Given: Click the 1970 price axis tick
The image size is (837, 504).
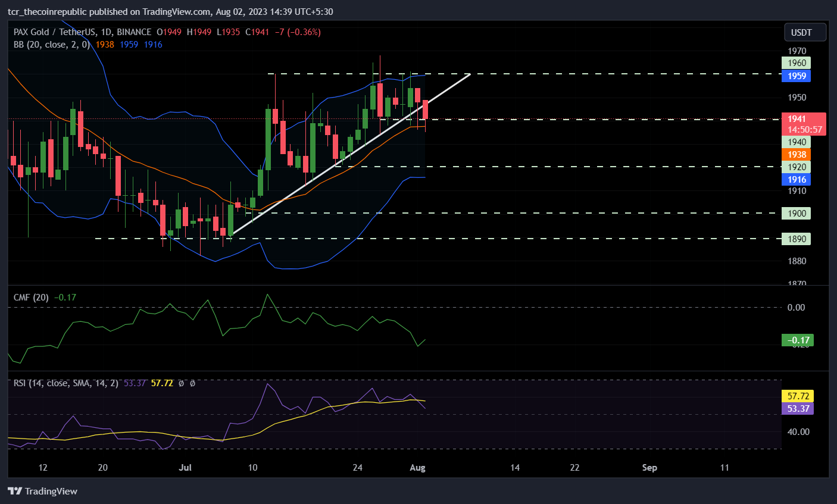Looking at the screenshot, I should pos(797,51).
